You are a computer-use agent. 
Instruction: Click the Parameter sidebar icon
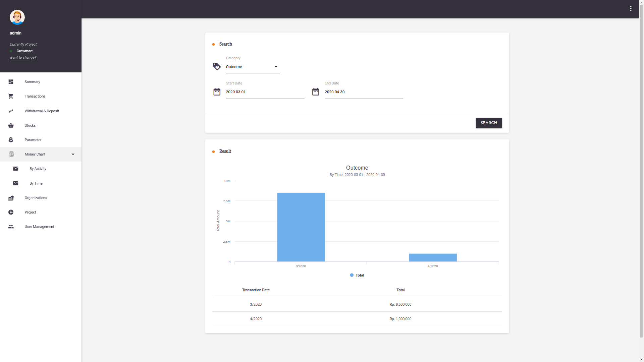(x=11, y=140)
